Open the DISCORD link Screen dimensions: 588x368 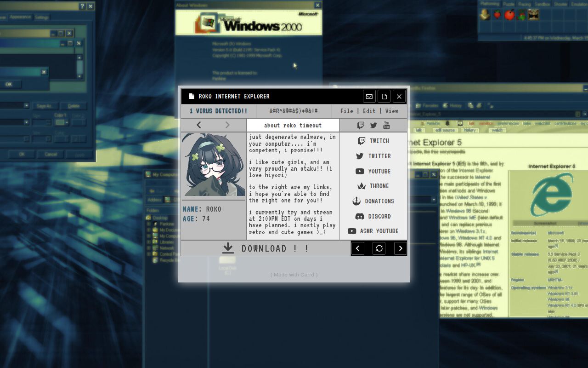point(373,216)
